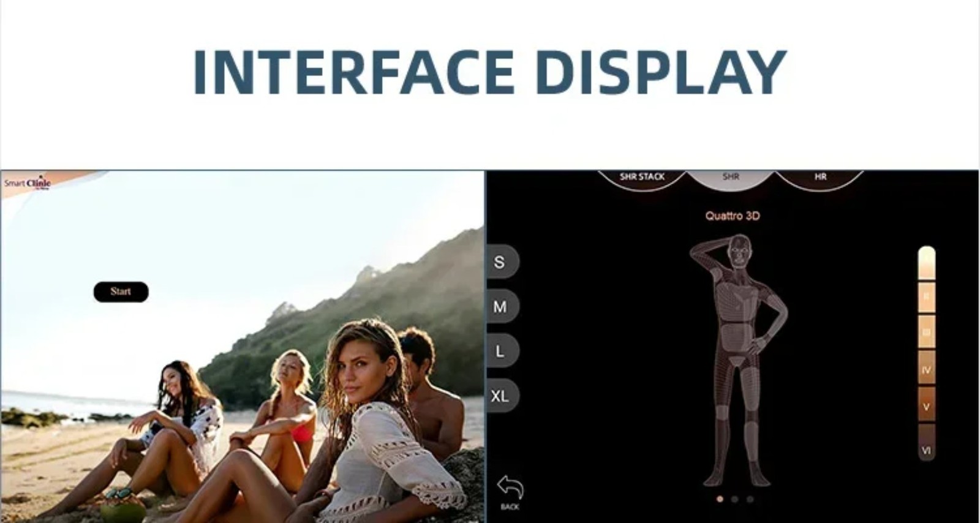Click the Smart Clinic logo

(28, 182)
